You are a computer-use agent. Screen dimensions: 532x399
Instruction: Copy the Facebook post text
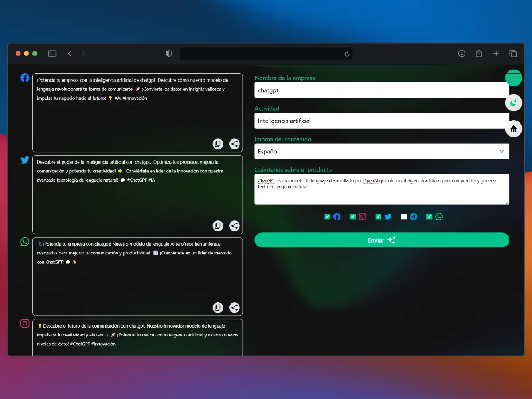tap(218, 144)
